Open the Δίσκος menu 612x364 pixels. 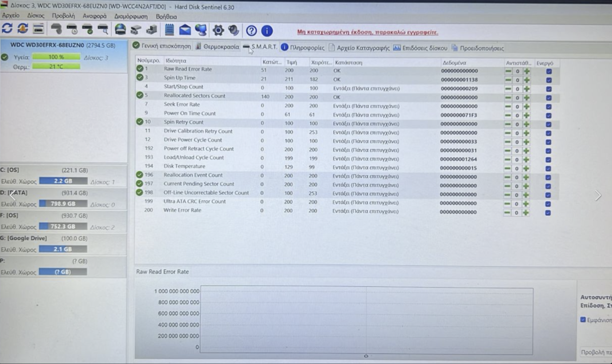(x=35, y=16)
